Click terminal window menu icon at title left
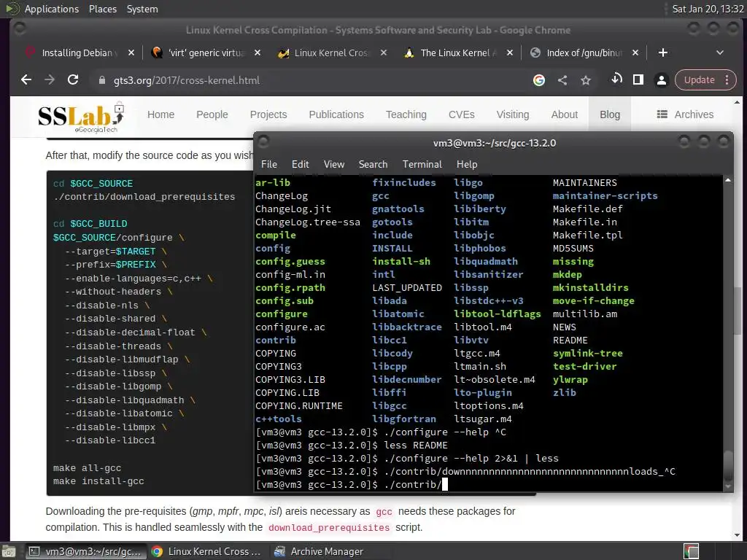Screen dimensions: 747x560 263,141
